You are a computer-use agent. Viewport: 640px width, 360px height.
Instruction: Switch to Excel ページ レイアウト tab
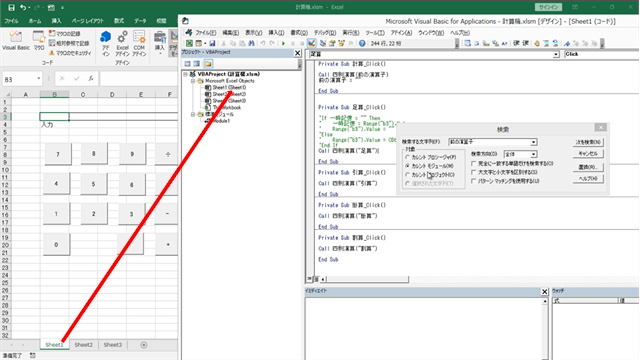pyautogui.click(x=88, y=21)
